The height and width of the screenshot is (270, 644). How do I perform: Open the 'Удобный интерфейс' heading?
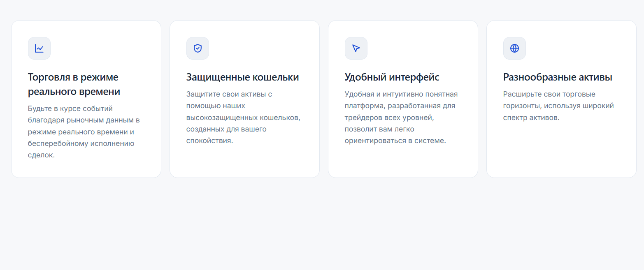click(392, 77)
